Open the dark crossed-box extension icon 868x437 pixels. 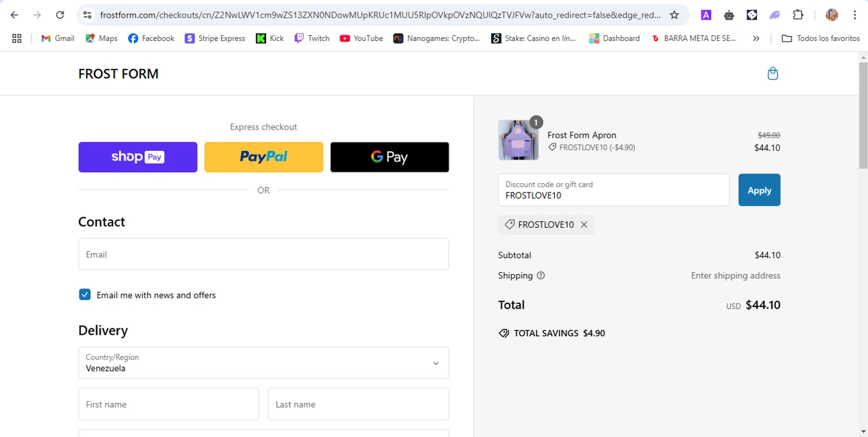click(752, 15)
